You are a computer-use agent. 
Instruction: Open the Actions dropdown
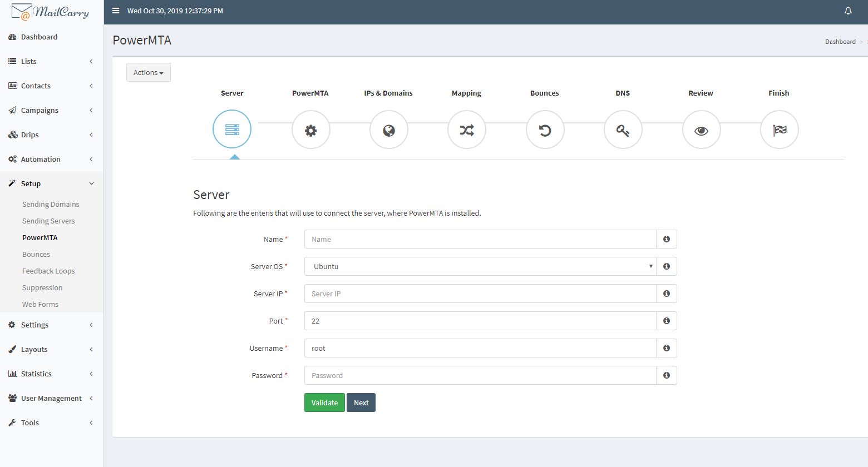pos(149,72)
